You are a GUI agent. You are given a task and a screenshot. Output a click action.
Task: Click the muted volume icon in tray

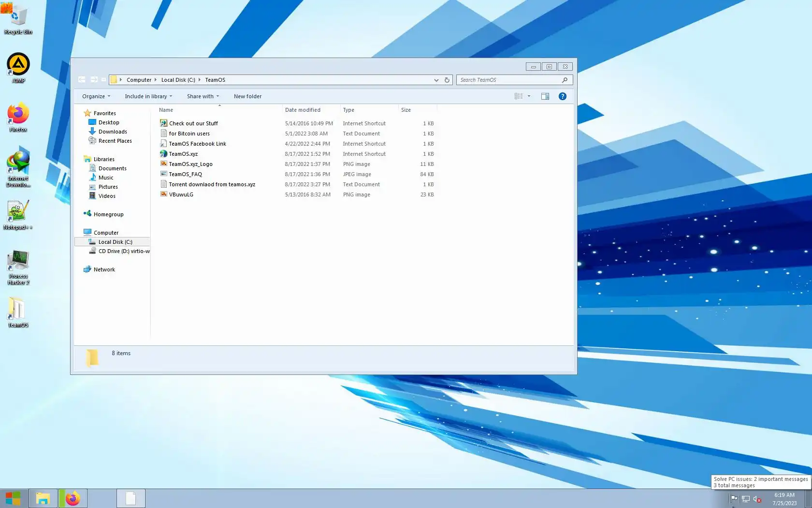757,499
